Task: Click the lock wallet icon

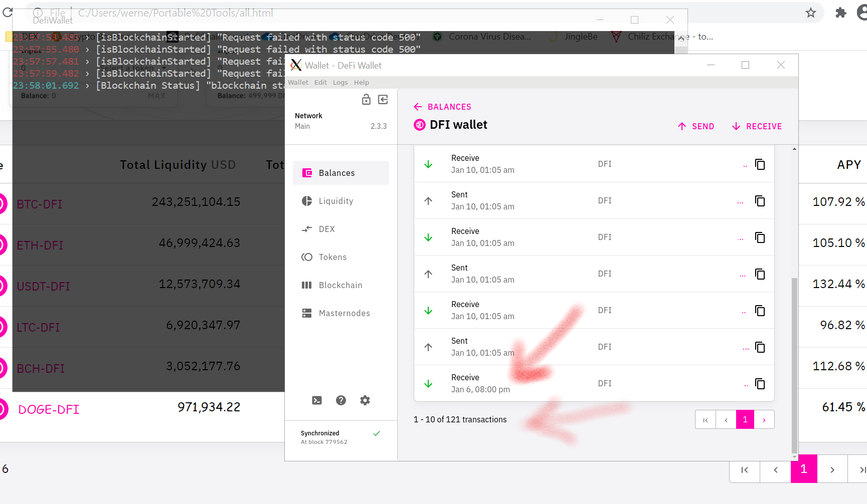Action: (x=366, y=99)
